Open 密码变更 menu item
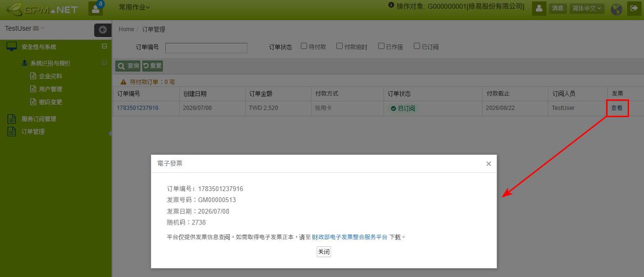644x277 pixels. 50,102
